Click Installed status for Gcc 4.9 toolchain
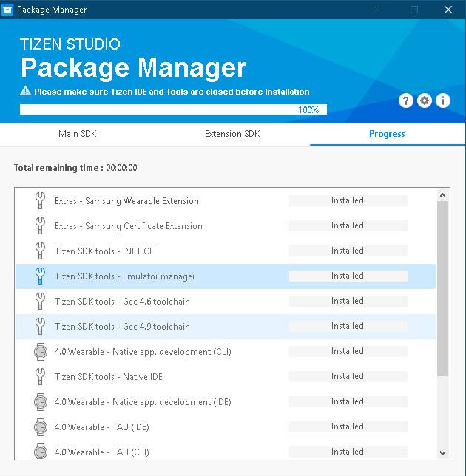Image resolution: width=466 pixels, height=476 pixels. (x=348, y=326)
